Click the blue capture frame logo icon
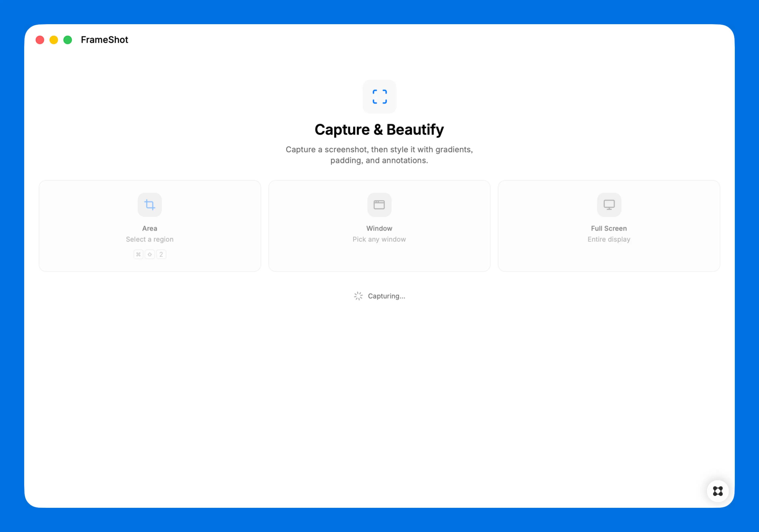Screen dimensions: 759x532 click(380, 97)
